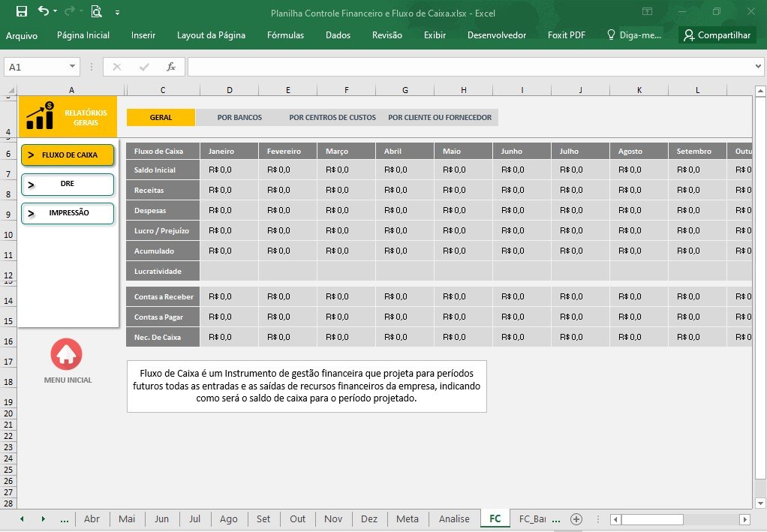Open Ribbon Display Options icon
This screenshot has height=532, width=767.
(647, 11)
